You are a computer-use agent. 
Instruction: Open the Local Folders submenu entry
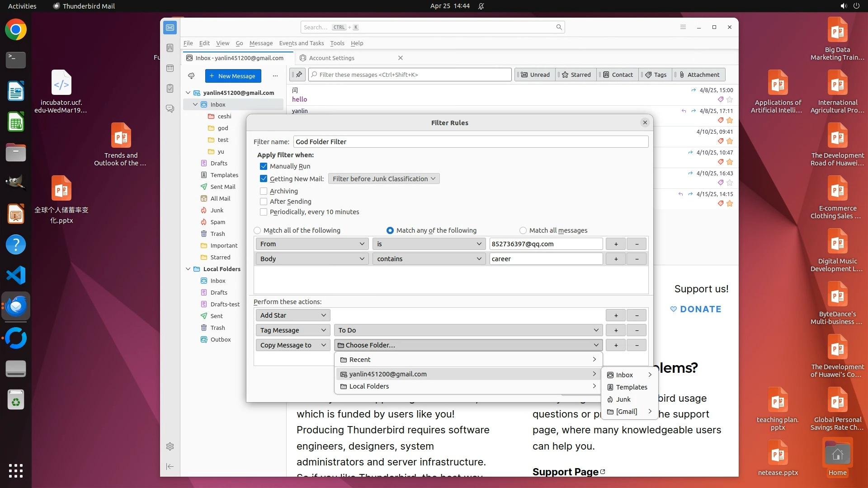[468, 386]
